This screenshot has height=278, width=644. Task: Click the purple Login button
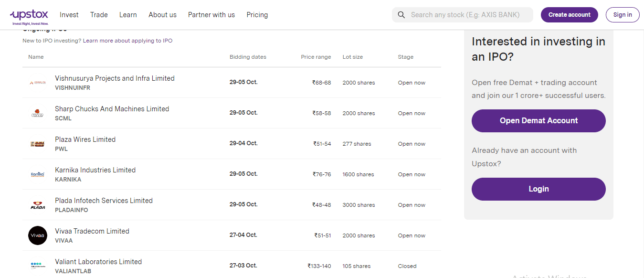pos(538,189)
